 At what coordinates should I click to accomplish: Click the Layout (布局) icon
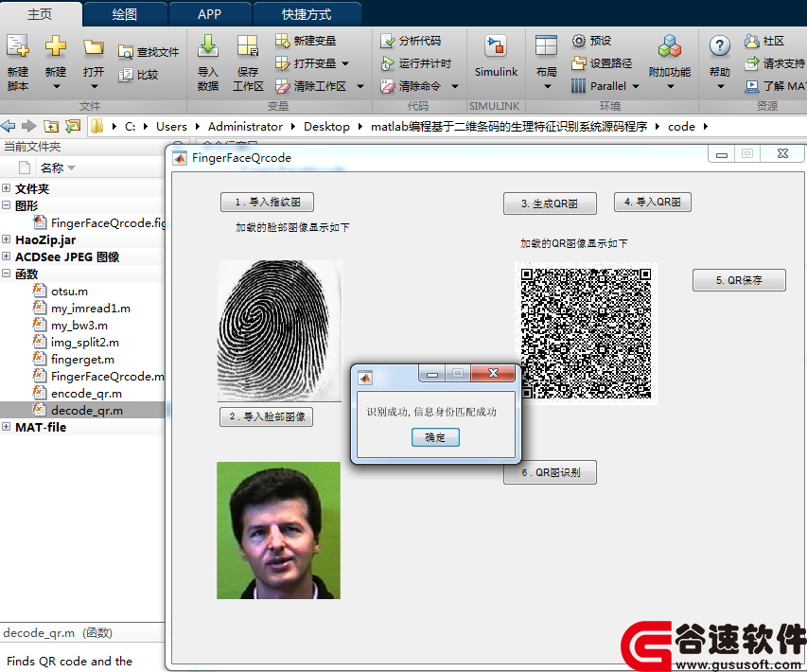(x=546, y=45)
